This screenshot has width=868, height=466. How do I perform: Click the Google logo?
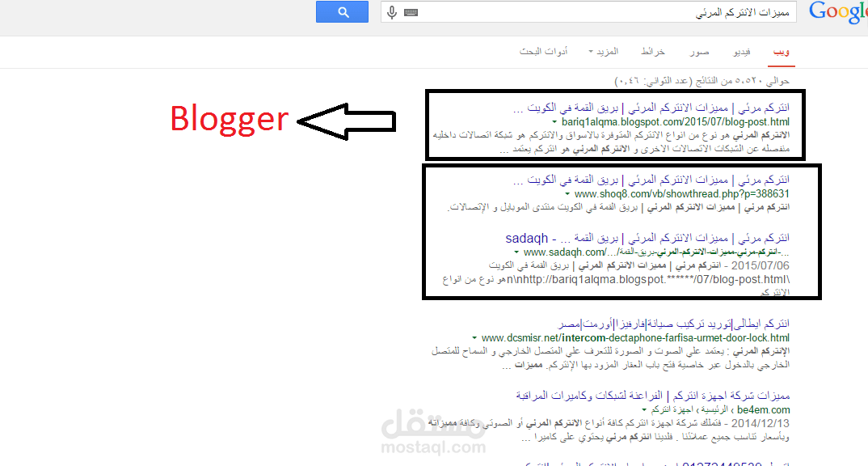pos(838,12)
